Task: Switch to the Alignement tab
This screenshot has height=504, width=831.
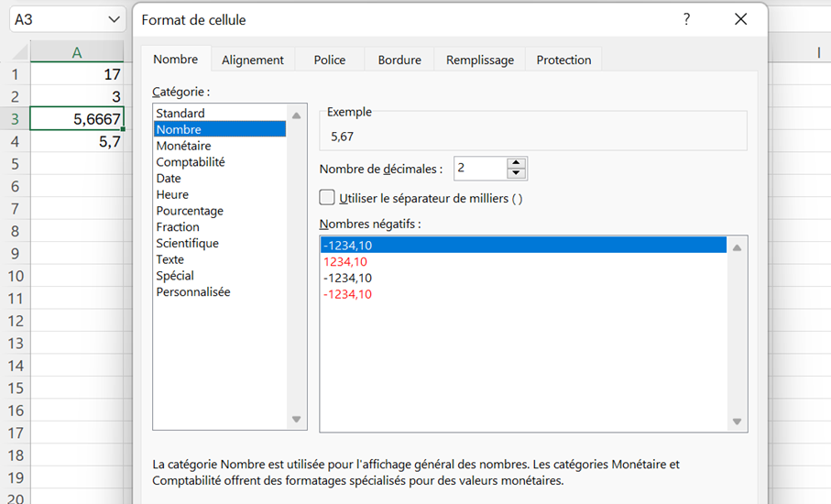Action: (253, 60)
